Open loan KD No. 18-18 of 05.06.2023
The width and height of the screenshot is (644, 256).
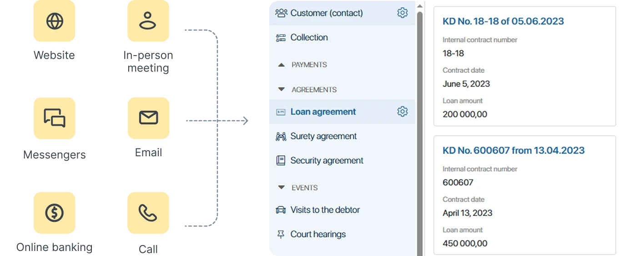point(503,21)
